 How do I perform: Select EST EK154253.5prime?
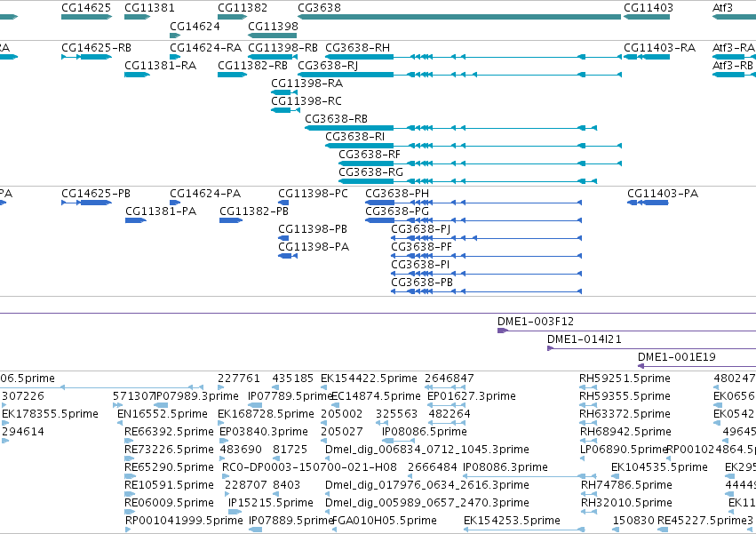pos(512,521)
